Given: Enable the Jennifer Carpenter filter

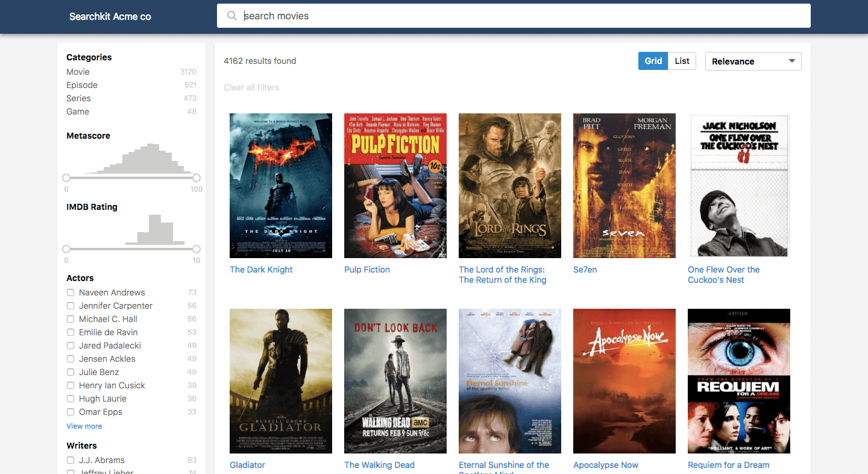Looking at the screenshot, I should [x=70, y=306].
